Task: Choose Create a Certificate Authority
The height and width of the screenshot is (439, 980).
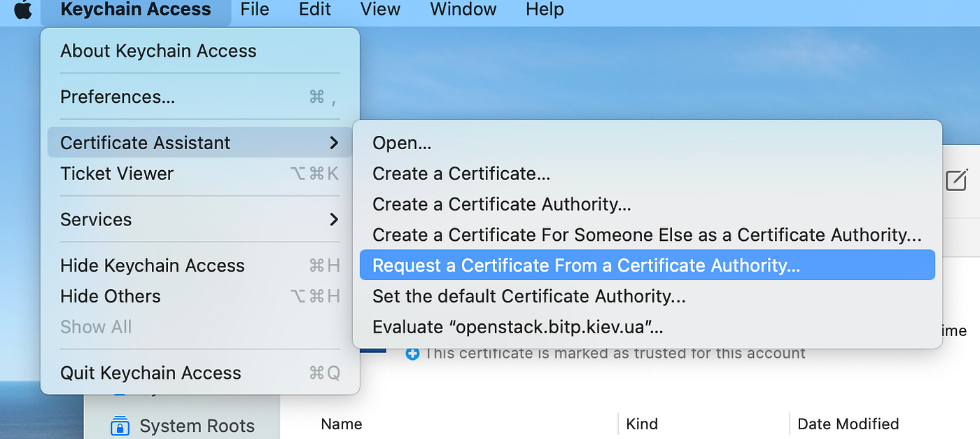Action: tap(501, 204)
